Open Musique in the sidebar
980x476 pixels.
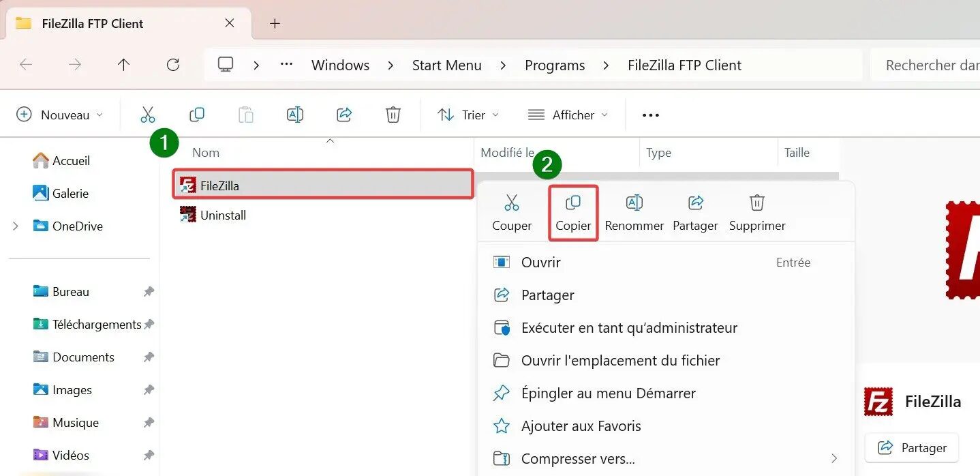(x=66, y=423)
